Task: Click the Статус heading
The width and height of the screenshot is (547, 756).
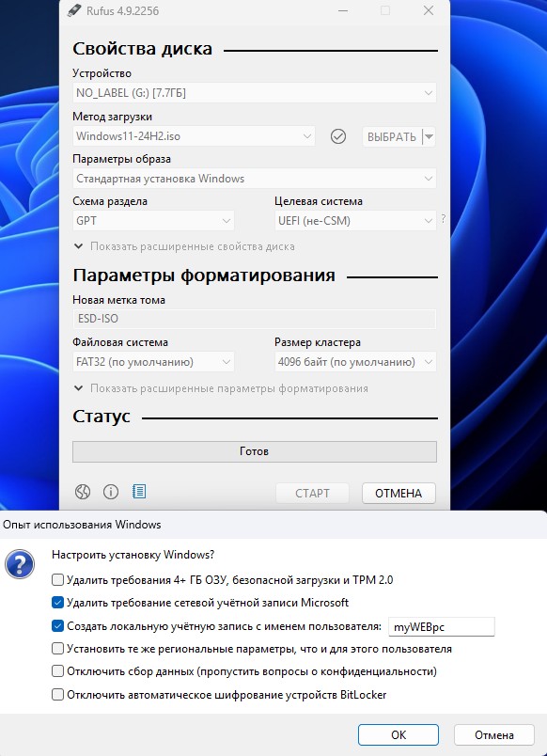Action: tap(102, 417)
